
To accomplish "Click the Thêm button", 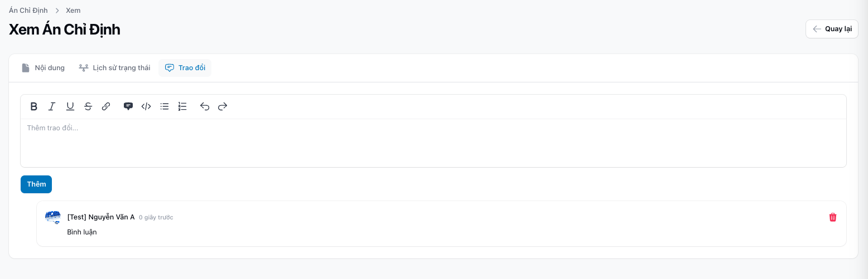I will click(36, 184).
